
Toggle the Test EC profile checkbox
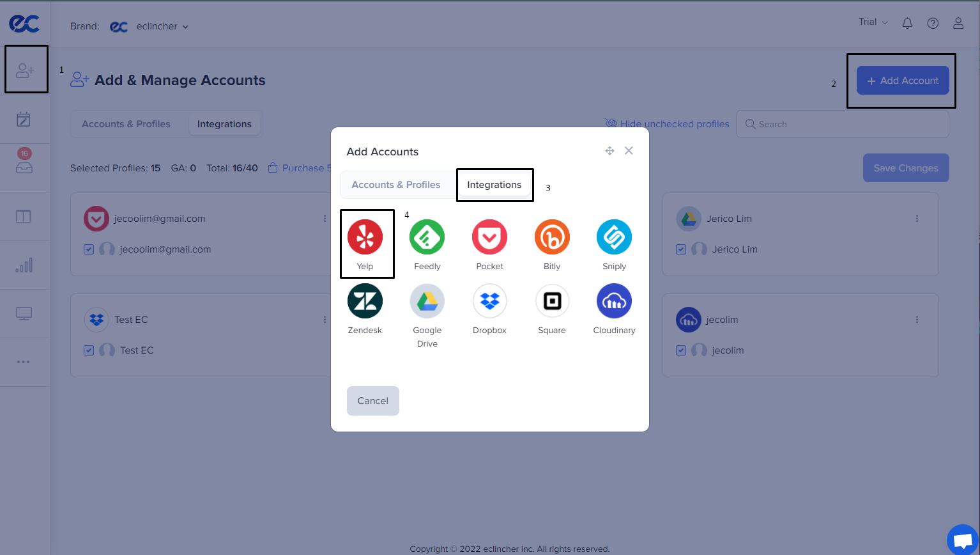click(89, 350)
